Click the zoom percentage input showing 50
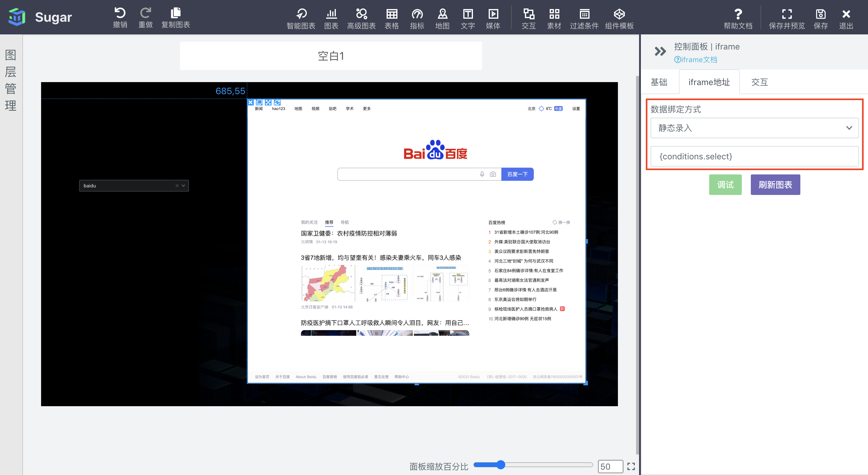This screenshot has width=868, height=475. tap(610, 466)
